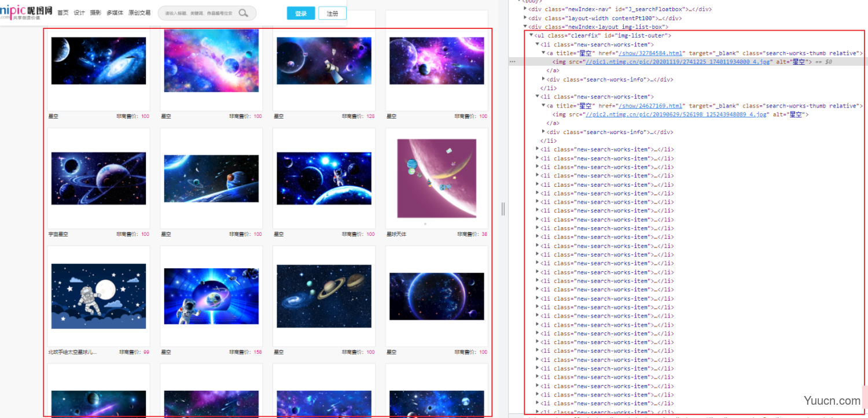Image resolution: width=868 pixels, height=418 pixels.
Task: Click the 注册 button
Action: [332, 13]
